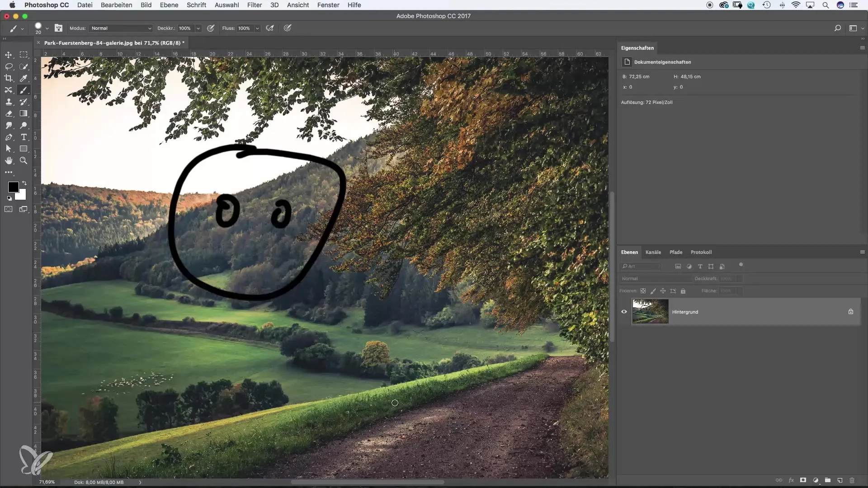Switch to the Protokoll tab
868x488 pixels.
[x=701, y=252]
